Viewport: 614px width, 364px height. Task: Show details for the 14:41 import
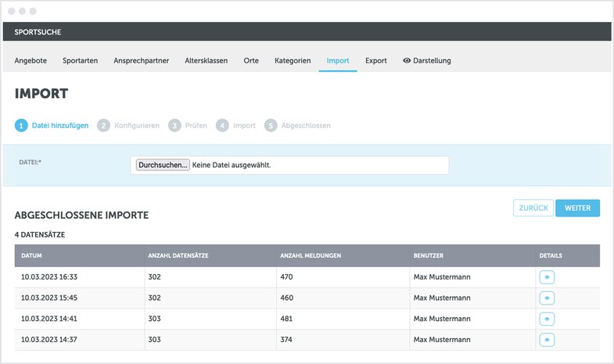[547, 319]
